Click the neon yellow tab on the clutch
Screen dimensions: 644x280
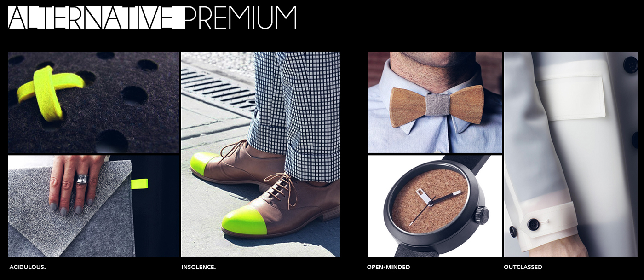(139, 184)
